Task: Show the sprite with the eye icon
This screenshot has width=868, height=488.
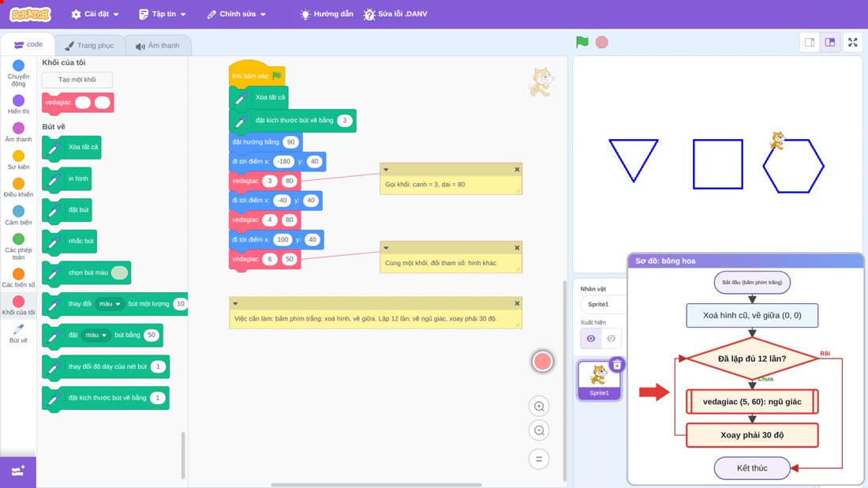Action: pyautogui.click(x=591, y=339)
